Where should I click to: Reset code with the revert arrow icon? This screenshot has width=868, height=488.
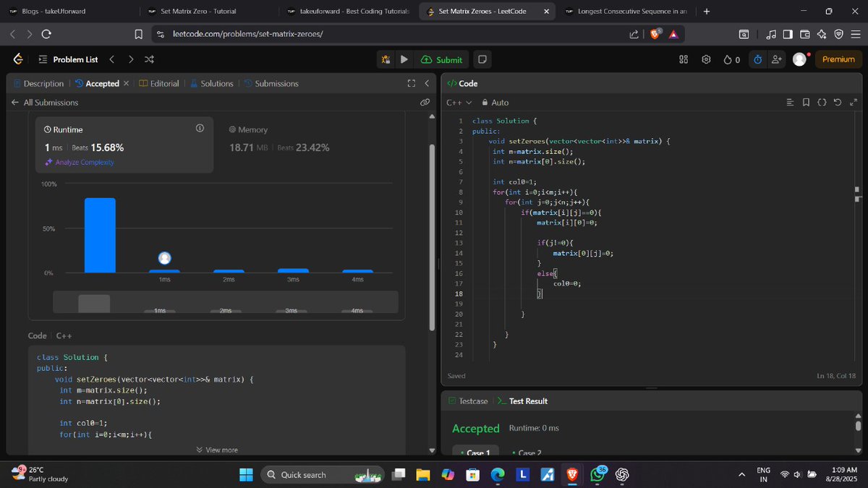tap(838, 102)
